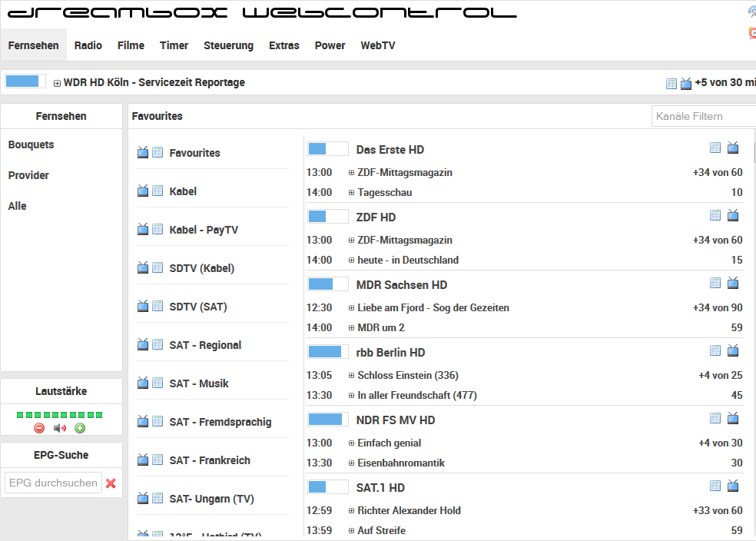756x541 pixels.
Task: Stream rbb Berlin HD via its TV icon
Action: 733,351
